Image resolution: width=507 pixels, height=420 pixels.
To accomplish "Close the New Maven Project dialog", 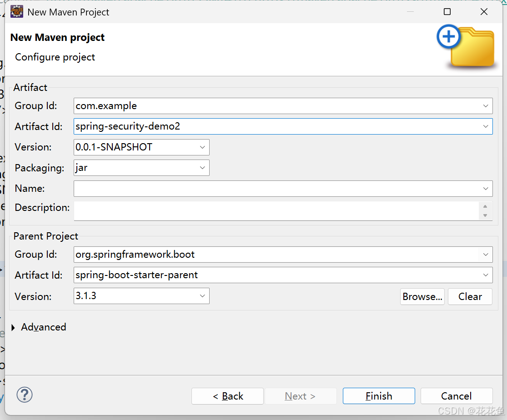I will [484, 12].
